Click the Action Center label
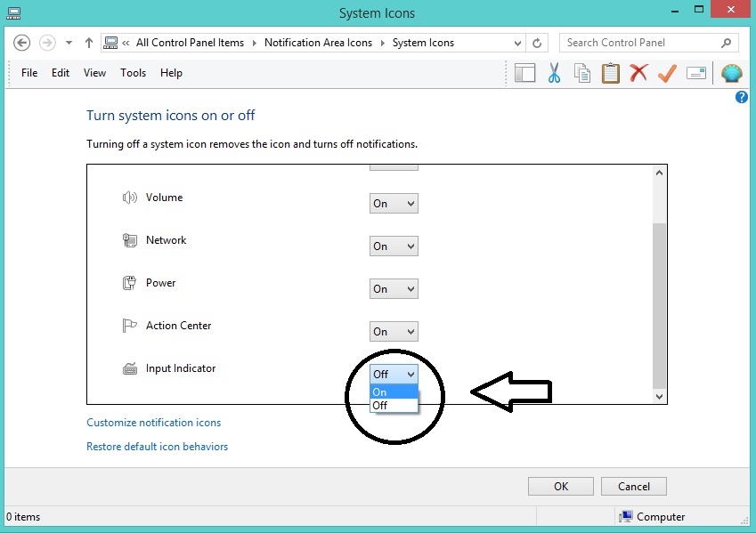 coord(178,326)
